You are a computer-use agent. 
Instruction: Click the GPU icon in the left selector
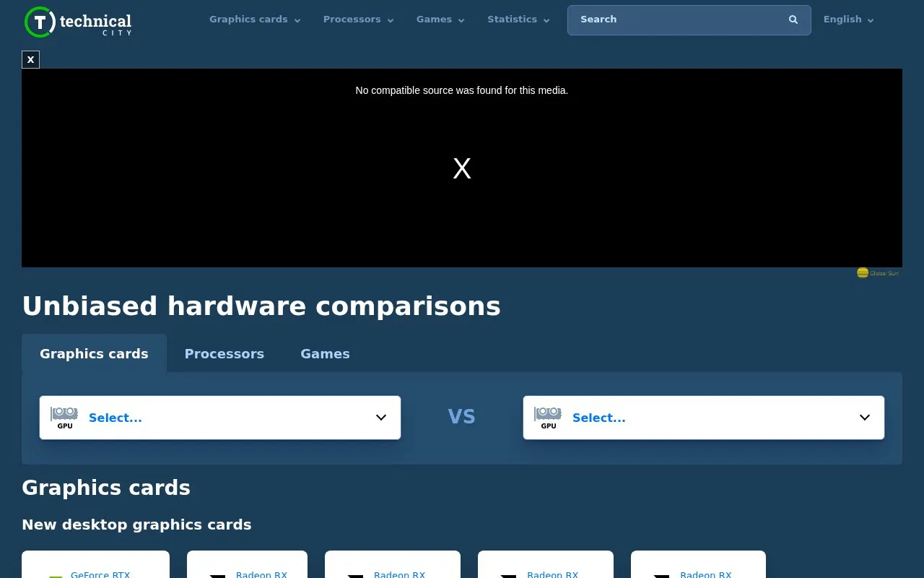64,418
